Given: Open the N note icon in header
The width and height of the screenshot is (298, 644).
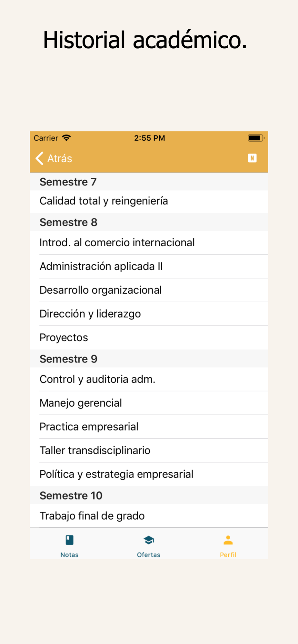Looking at the screenshot, I should (x=252, y=158).
